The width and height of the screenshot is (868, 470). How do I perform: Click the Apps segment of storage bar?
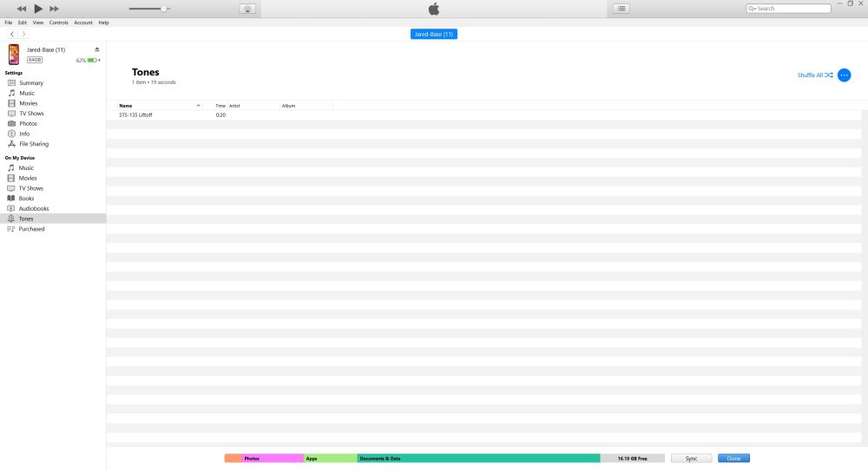[331, 459]
